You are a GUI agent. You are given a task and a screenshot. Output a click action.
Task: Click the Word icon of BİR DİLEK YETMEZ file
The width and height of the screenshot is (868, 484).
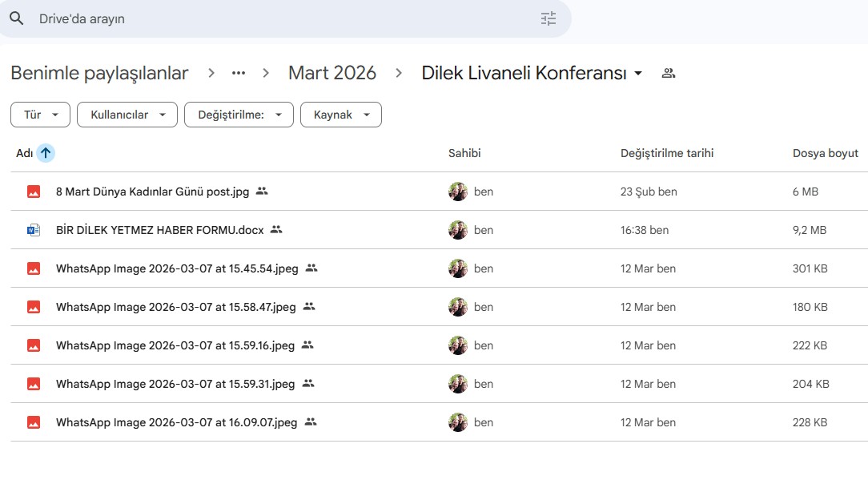(x=33, y=230)
